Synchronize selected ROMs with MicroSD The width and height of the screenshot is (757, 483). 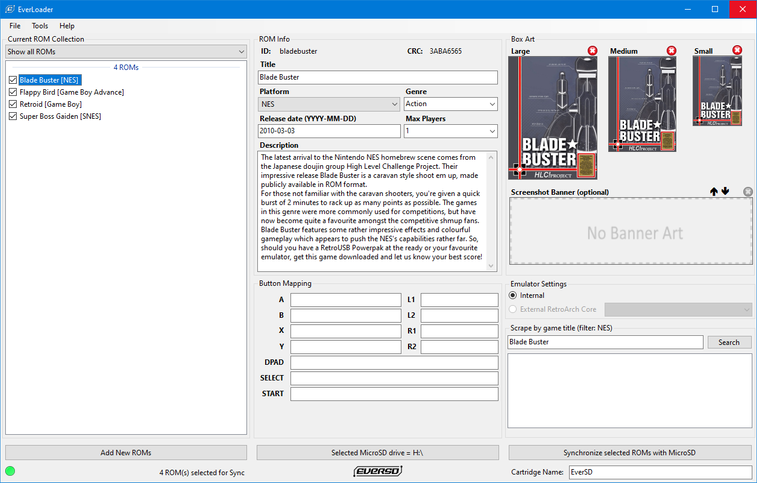pyautogui.click(x=630, y=453)
